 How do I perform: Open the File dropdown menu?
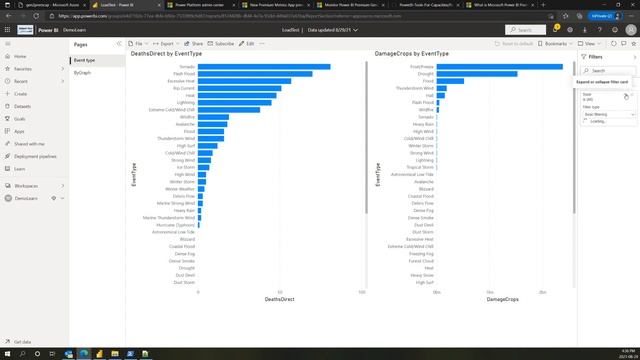click(138, 44)
